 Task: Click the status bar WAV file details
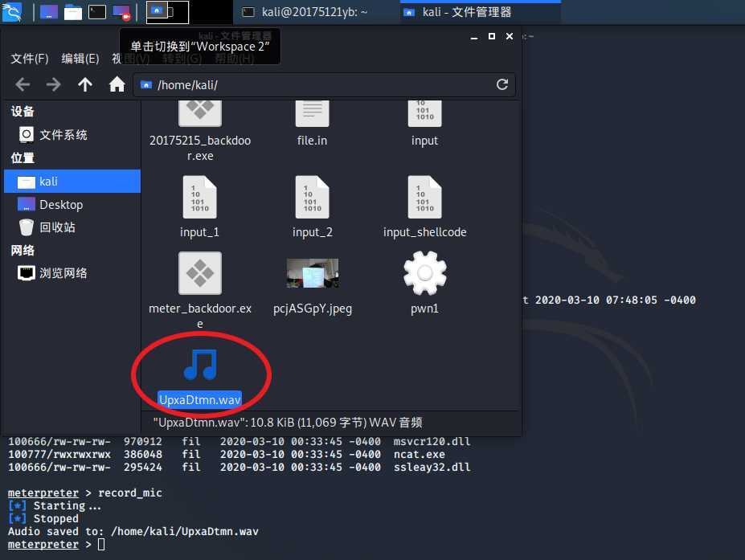[288, 423]
